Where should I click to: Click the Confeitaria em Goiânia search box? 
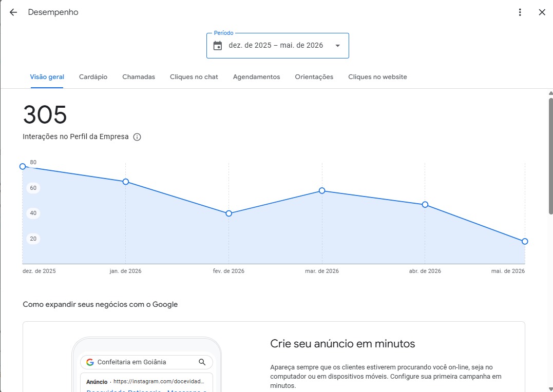pyautogui.click(x=146, y=362)
